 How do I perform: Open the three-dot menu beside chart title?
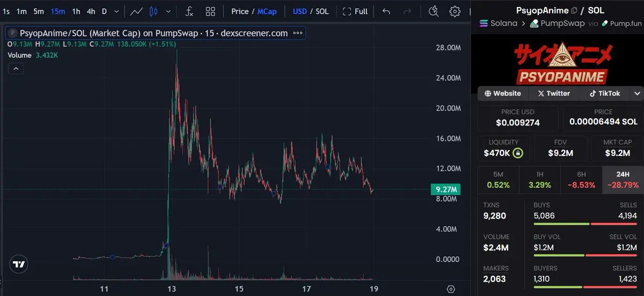pyautogui.click(x=299, y=33)
